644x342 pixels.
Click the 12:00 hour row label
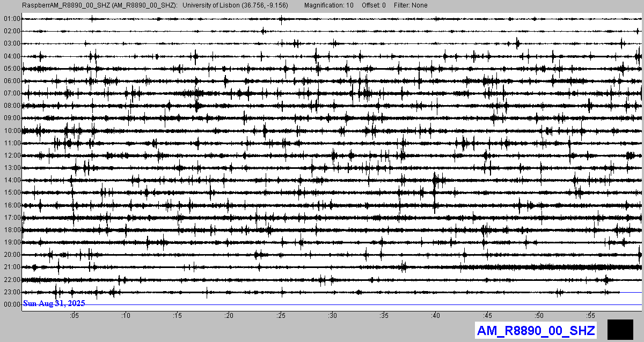12,155
